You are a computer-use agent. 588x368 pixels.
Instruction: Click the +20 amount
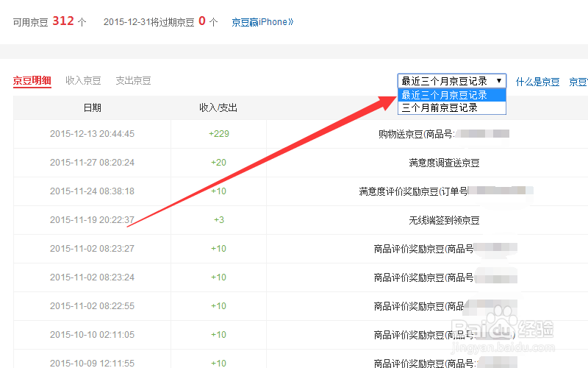tap(218, 163)
